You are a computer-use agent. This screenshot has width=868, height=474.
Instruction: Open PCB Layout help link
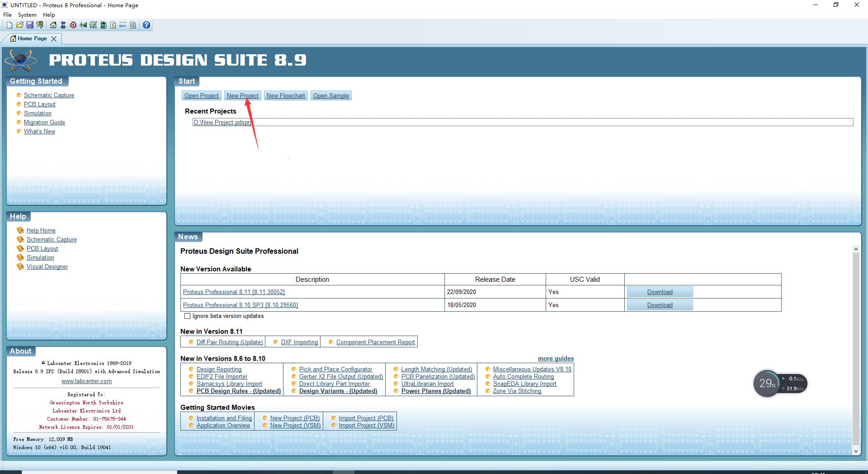pyautogui.click(x=42, y=248)
